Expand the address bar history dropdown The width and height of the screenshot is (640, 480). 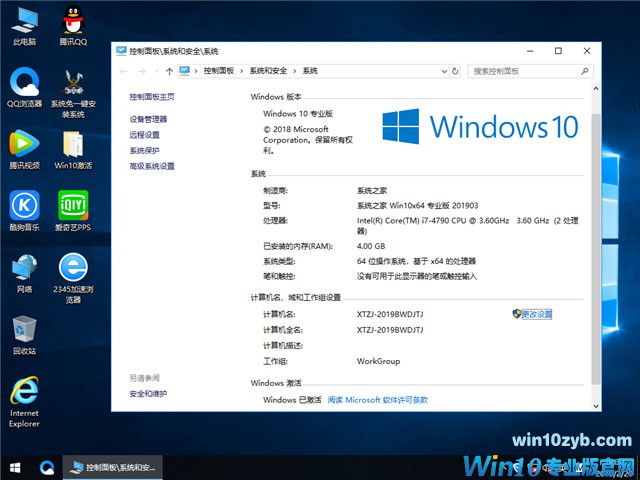[444, 71]
